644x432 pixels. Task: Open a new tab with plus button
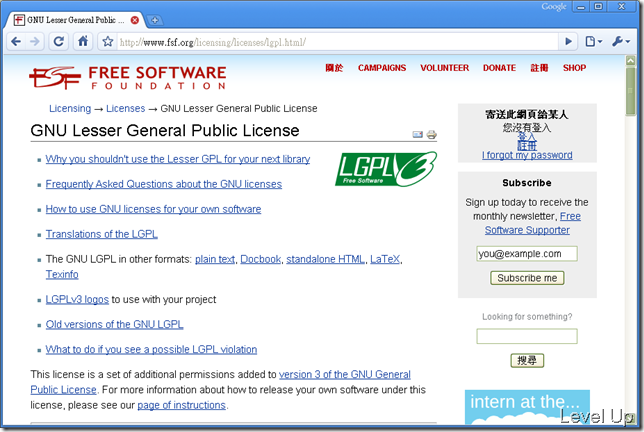[155, 20]
